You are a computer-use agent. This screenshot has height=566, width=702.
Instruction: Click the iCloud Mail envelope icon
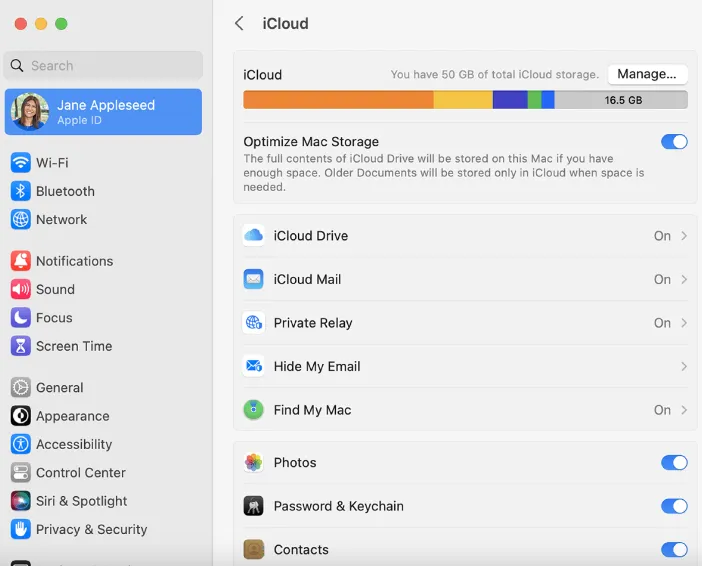click(x=253, y=279)
